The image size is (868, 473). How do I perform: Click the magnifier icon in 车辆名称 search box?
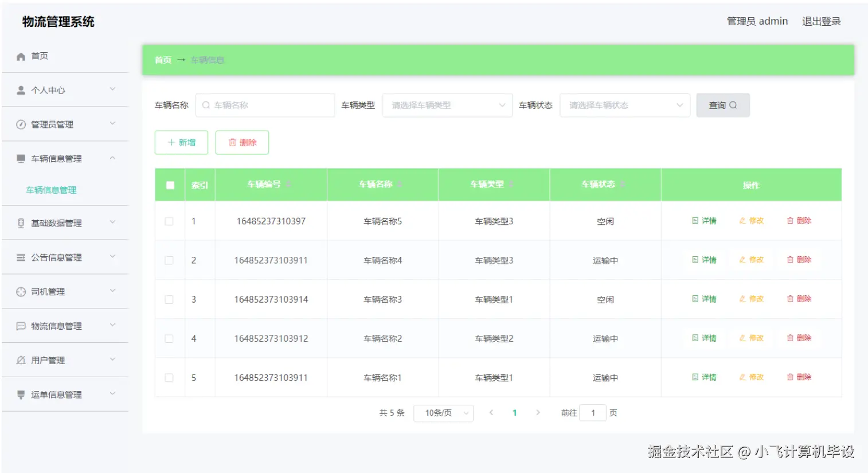(x=205, y=105)
